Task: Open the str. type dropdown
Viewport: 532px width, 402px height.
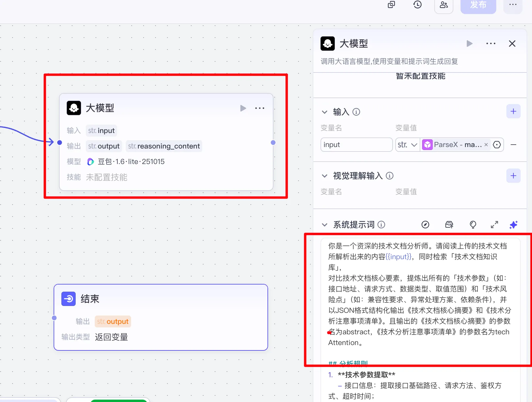Action: coord(407,145)
